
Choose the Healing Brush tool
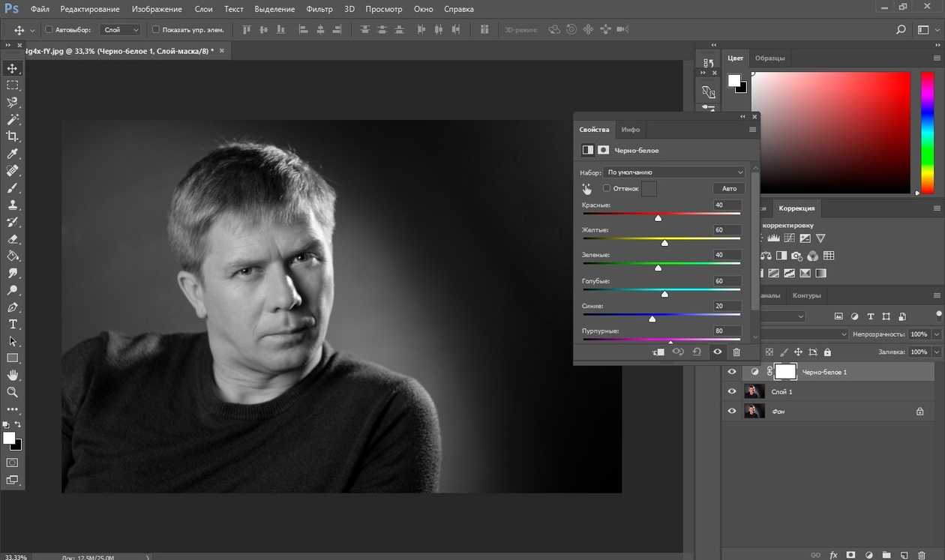click(x=12, y=171)
